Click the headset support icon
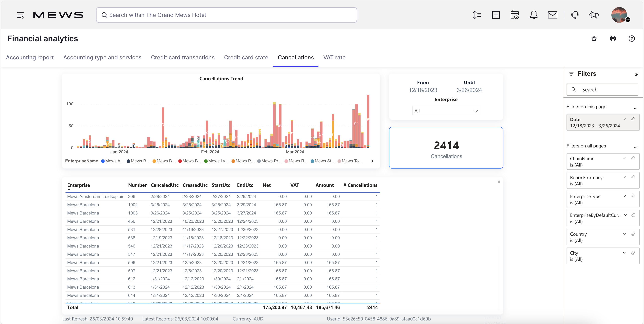 pyautogui.click(x=575, y=15)
